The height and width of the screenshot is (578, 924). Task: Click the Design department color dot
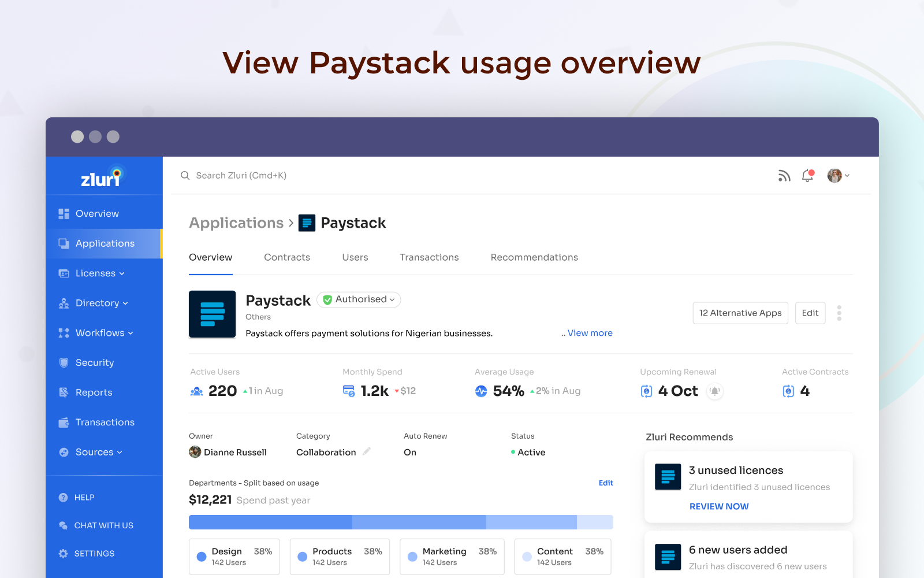[202, 557]
